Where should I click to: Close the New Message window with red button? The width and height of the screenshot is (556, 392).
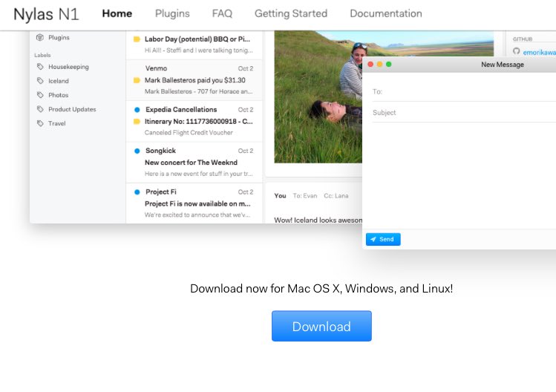tap(370, 64)
